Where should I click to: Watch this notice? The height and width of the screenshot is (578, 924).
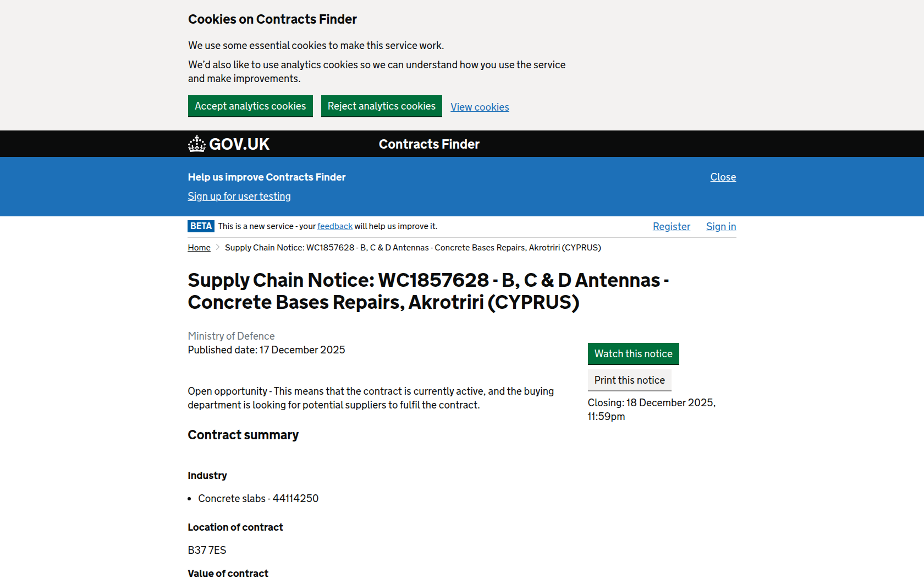(x=633, y=354)
